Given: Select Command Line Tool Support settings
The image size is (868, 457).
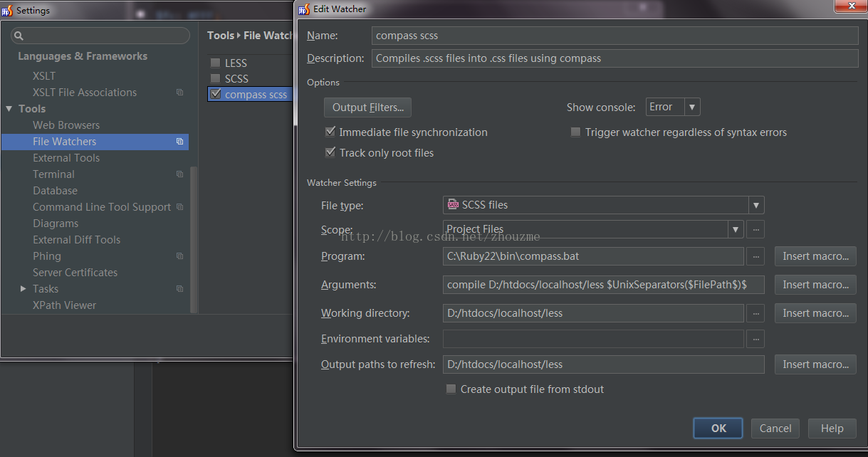Looking at the screenshot, I should [x=102, y=207].
